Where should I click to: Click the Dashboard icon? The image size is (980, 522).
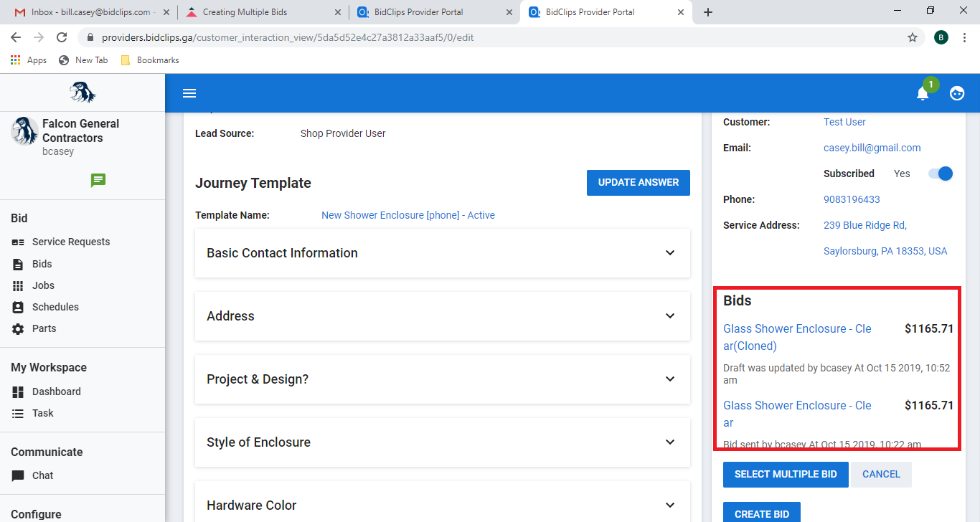(18, 391)
